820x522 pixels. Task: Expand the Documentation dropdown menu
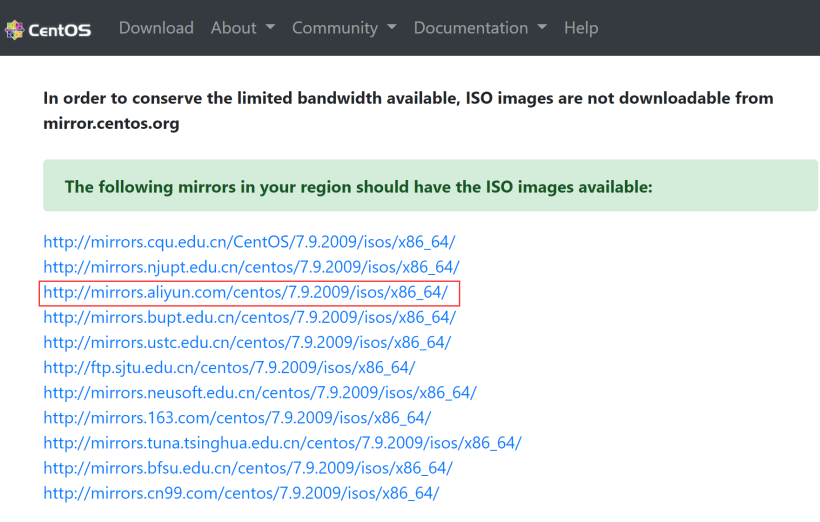point(480,28)
